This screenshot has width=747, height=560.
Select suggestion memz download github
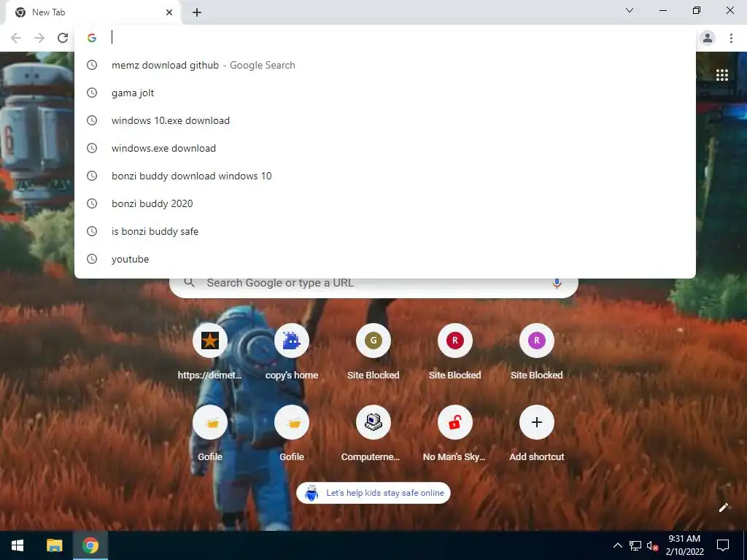[385, 65]
